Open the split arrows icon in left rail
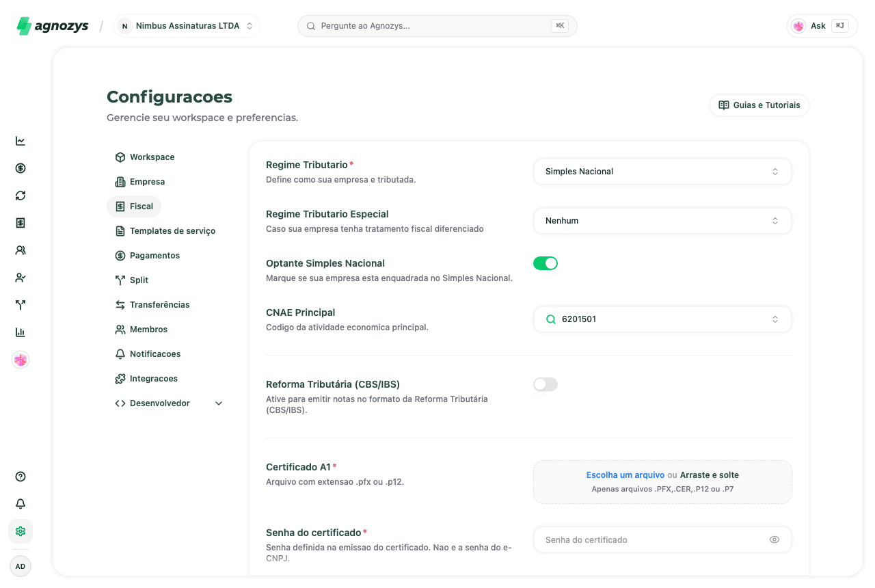The image size is (875, 588). [x=21, y=305]
